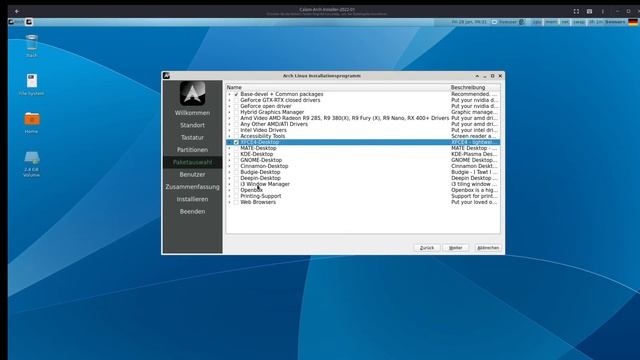Image resolution: width=640 pixels, height=360 pixels.
Task: Enable the GeForce open driver checkbox
Action: tap(236, 106)
